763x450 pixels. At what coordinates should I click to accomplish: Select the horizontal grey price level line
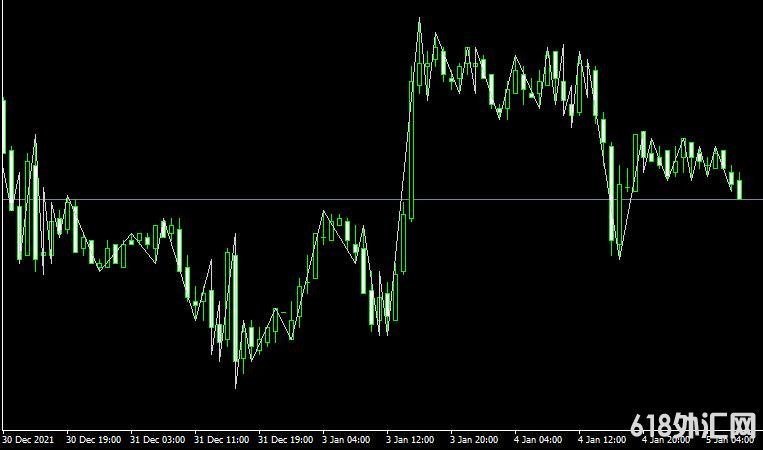(382, 199)
